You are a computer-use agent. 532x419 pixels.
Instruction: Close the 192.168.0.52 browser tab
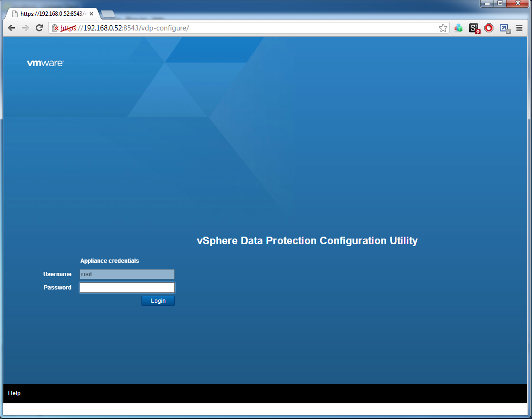[x=91, y=14]
